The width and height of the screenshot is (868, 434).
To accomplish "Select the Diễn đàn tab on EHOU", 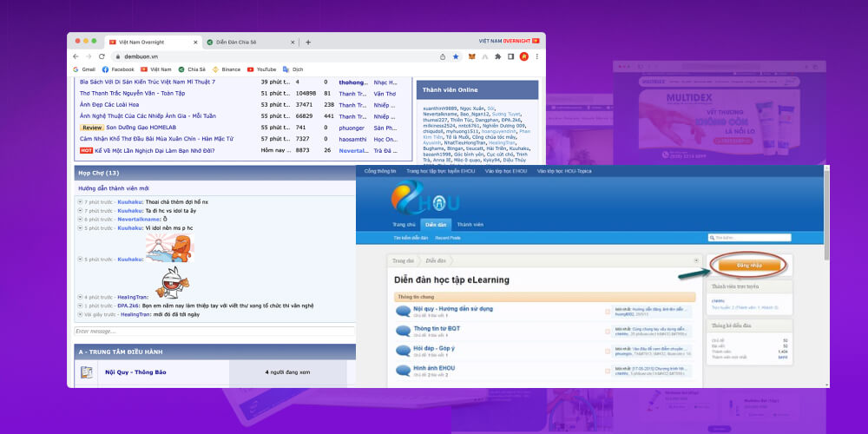I will coord(436,224).
